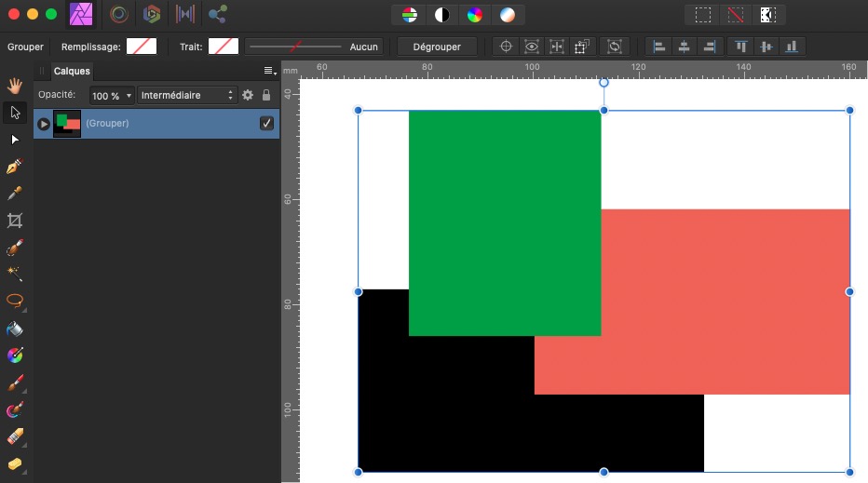Toggle the layer lock icon

point(266,95)
